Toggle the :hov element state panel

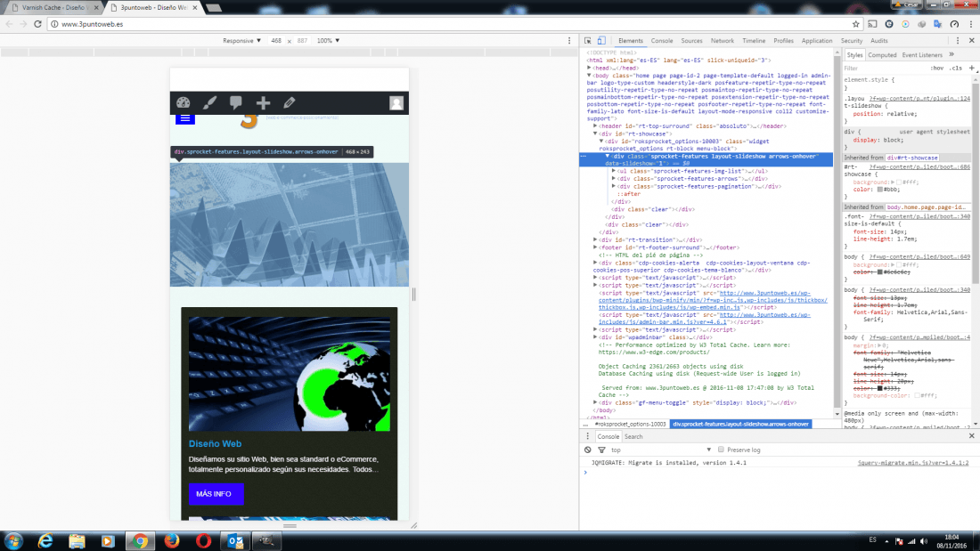tap(936, 68)
